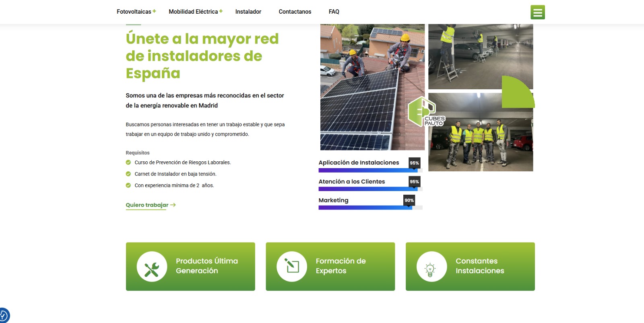Screen dimensions: 644x323
Task: Click the accessibility widget icon at bottom left
Action: [x=4, y=315]
